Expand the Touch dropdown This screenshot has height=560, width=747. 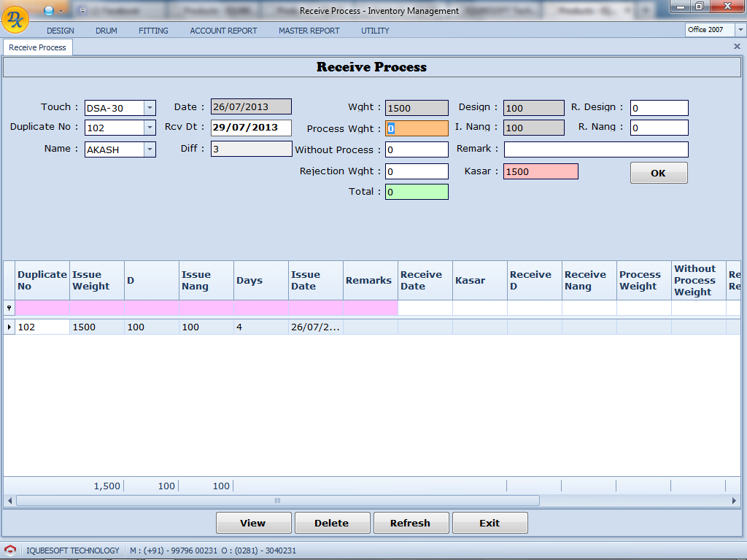click(150, 108)
